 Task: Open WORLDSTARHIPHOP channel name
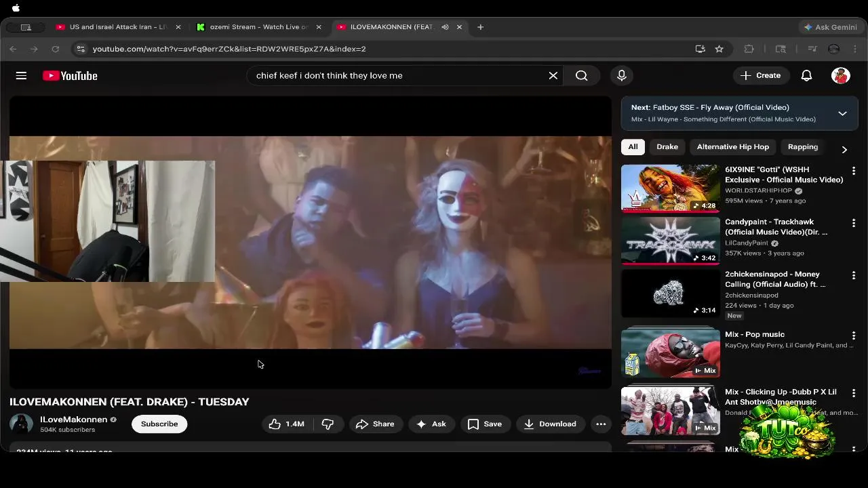[758, 191]
